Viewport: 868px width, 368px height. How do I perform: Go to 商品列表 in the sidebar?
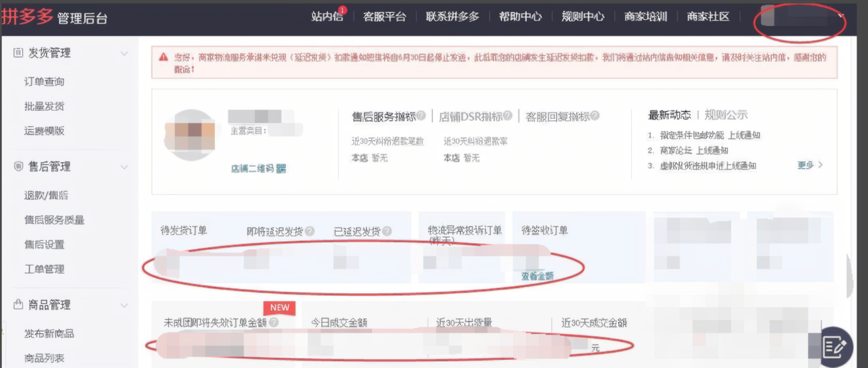tap(45, 359)
